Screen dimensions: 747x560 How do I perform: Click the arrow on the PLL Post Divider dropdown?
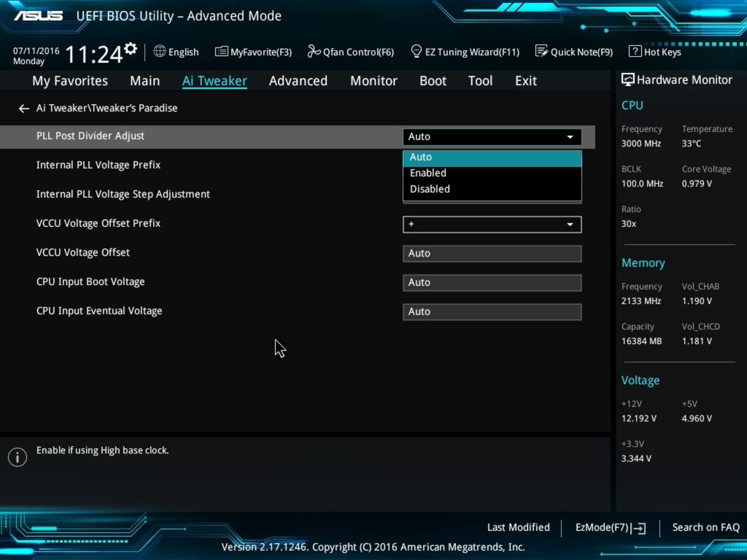pyautogui.click(x=570, y=137)
